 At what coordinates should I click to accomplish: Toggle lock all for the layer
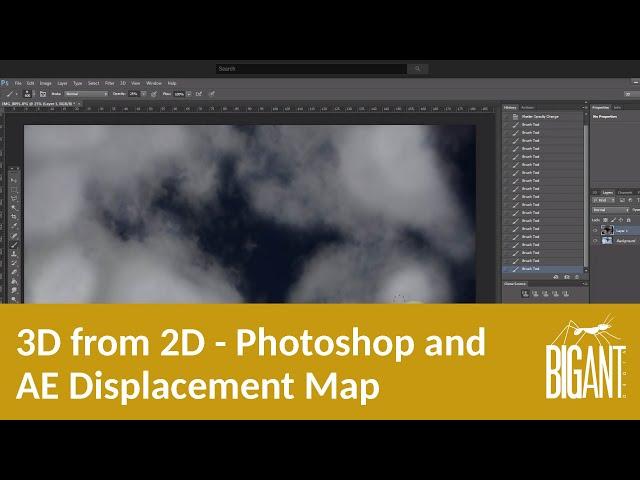pyautogui.click(x=629, y=220)
